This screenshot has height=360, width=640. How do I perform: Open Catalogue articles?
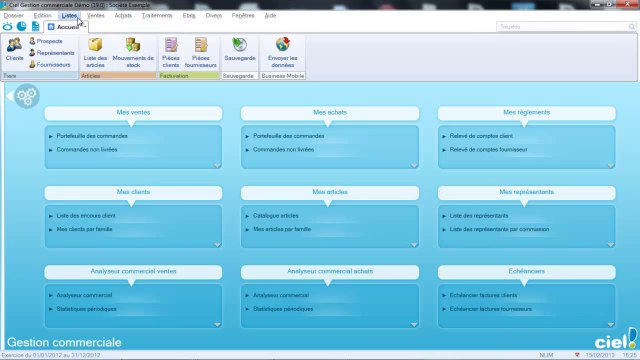pyautogui.click(x=276, y=216)
